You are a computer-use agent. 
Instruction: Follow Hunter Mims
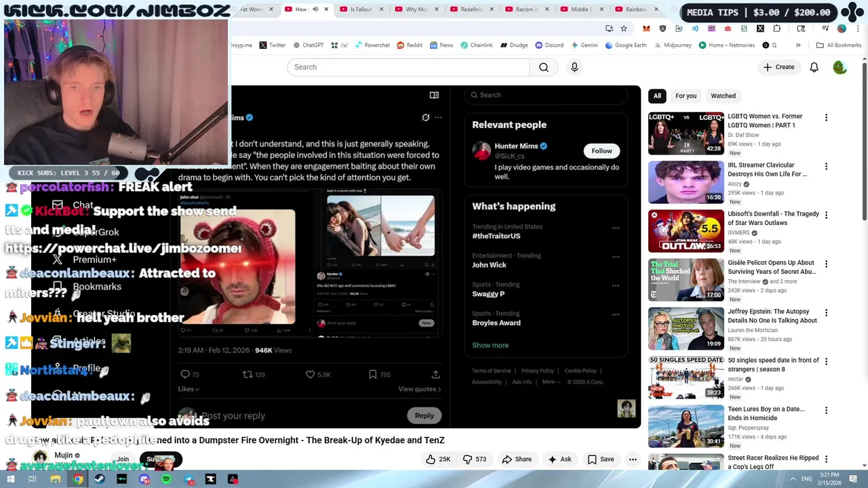(601, 151)
